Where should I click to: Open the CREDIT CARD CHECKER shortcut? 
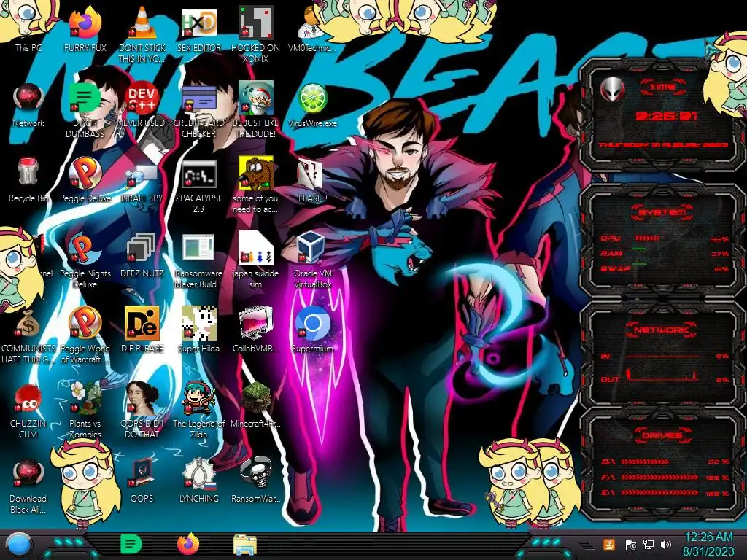click(198, 111)
